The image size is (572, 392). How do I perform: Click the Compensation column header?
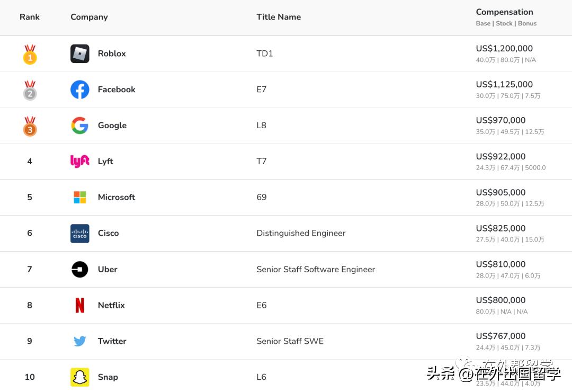tap(504, 12)
